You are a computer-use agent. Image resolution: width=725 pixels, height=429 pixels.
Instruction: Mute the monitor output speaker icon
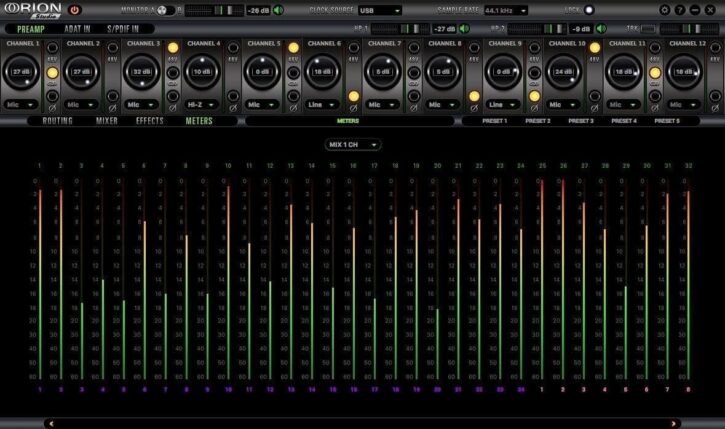coord(278,10)
